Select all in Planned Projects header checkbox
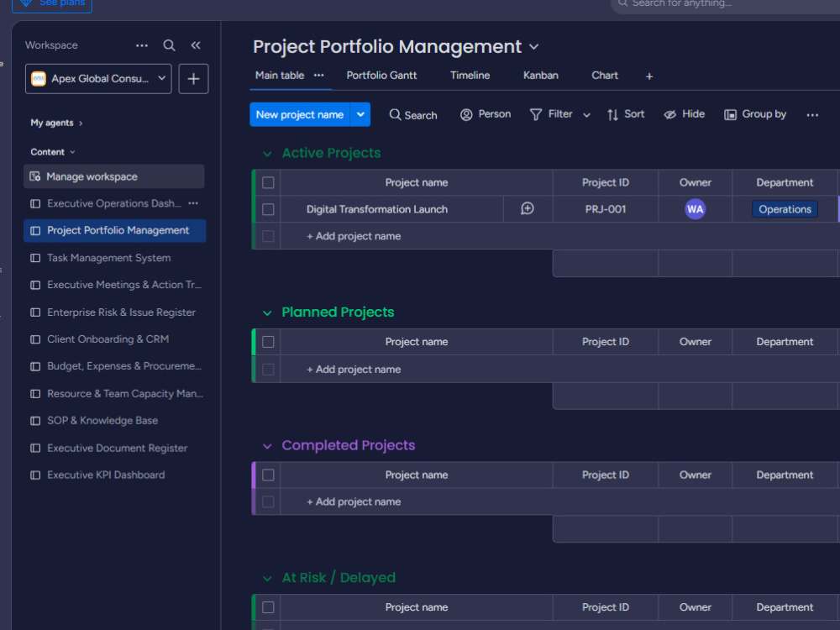The image size is (840, 630). (x=269, y=342)
